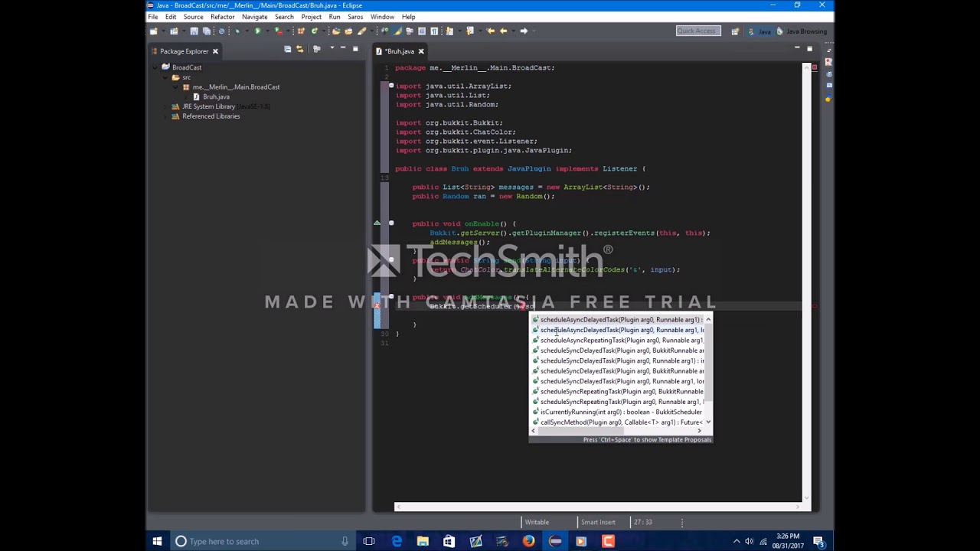
Task: Expand the Referenced Libraries node
Action: [165, 116]
